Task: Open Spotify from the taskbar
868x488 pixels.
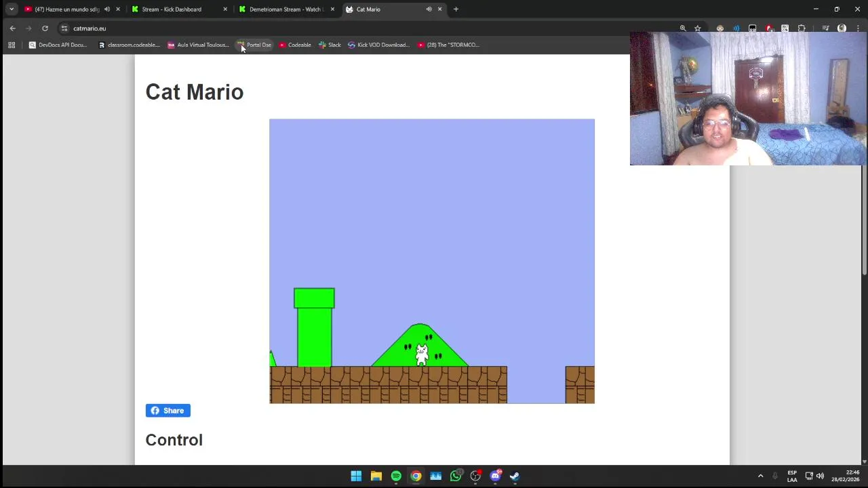Action: [x=396, y=476]
